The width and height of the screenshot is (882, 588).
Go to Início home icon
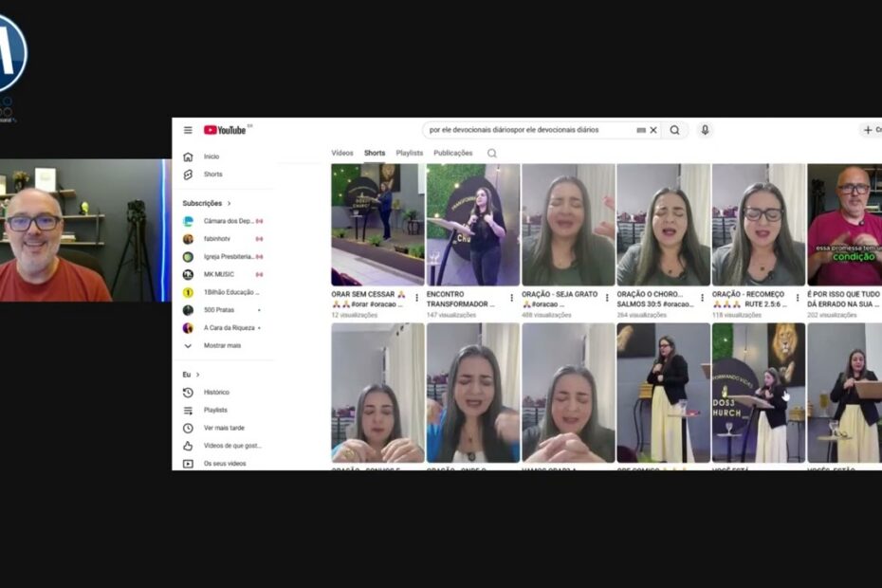(188, 157)
